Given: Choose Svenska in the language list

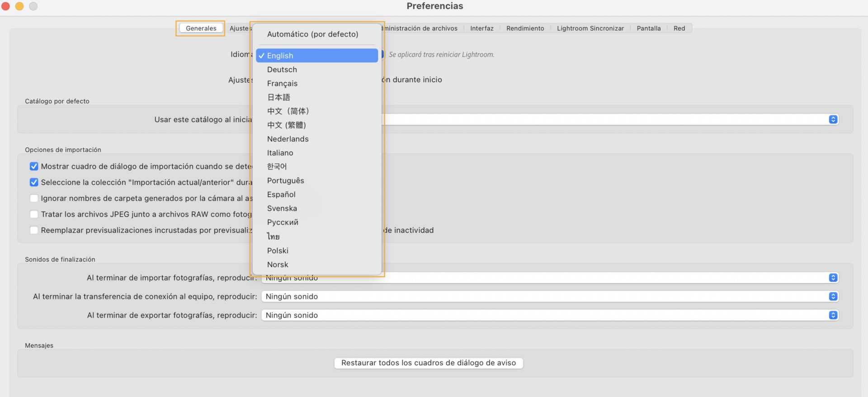Looking at the screenshot, I should click(x=317, y=208).
